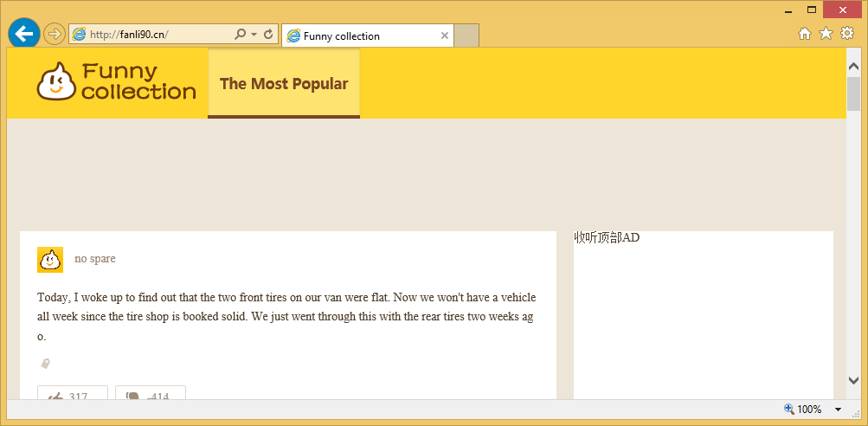Upvote the post with 317 likes
Screen dimensions: 868x426
(73, 394)
